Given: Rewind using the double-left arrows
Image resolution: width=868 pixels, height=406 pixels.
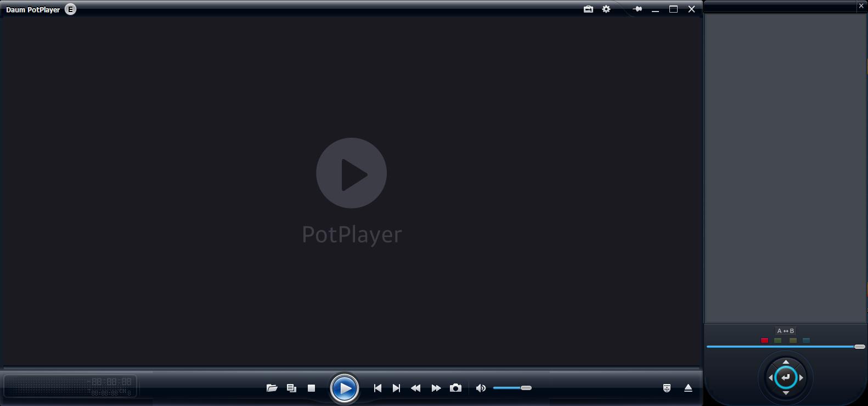Looking at the screenshot, I should click(416, 388).
